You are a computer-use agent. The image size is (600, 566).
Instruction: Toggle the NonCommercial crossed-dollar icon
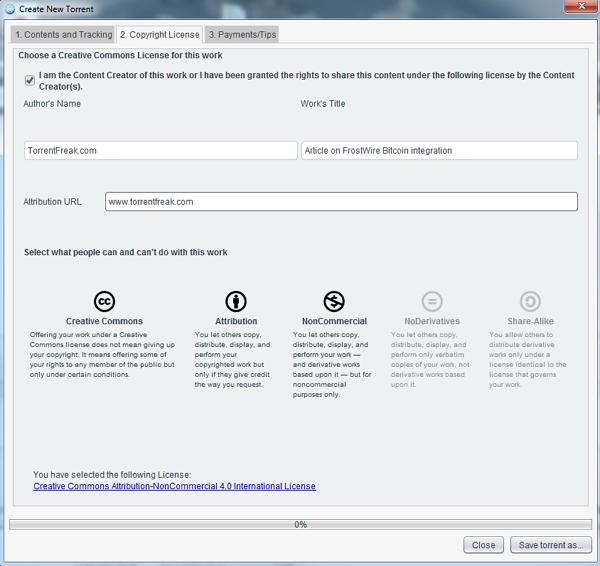coord(334,301)
